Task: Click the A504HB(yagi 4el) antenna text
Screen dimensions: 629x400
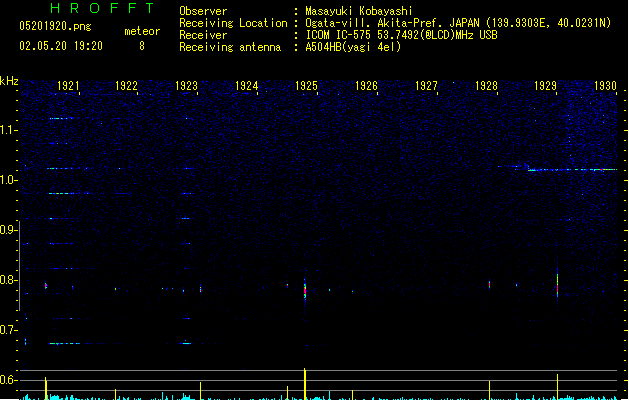Action: coord(353,47)
